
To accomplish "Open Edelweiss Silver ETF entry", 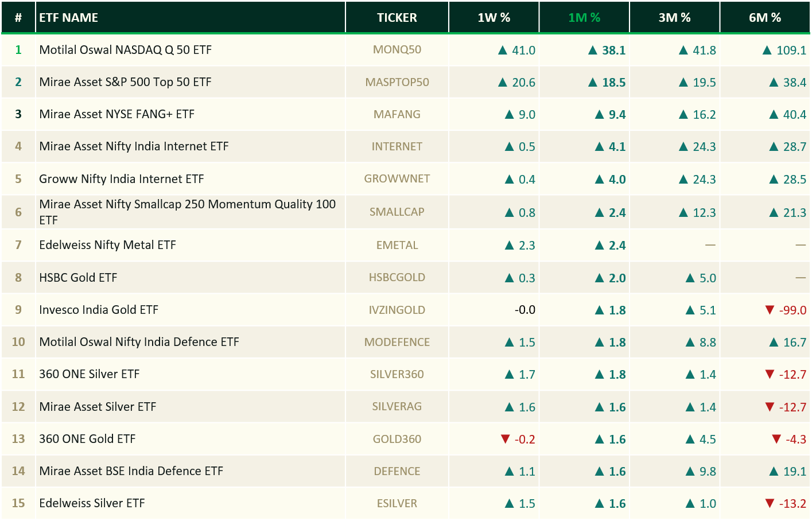I will pyautogui.click(x=92, y=503).
